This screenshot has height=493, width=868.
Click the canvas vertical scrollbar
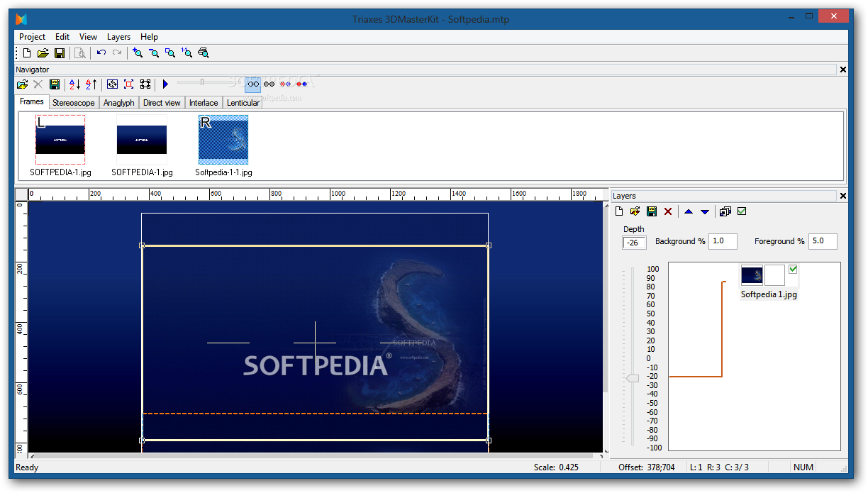pos(606,327)
